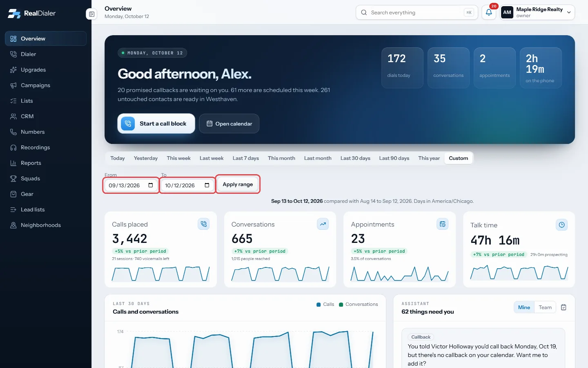588x368 pixels.
Task: Select the Last 7 days tab
Action: pos(246,158)
